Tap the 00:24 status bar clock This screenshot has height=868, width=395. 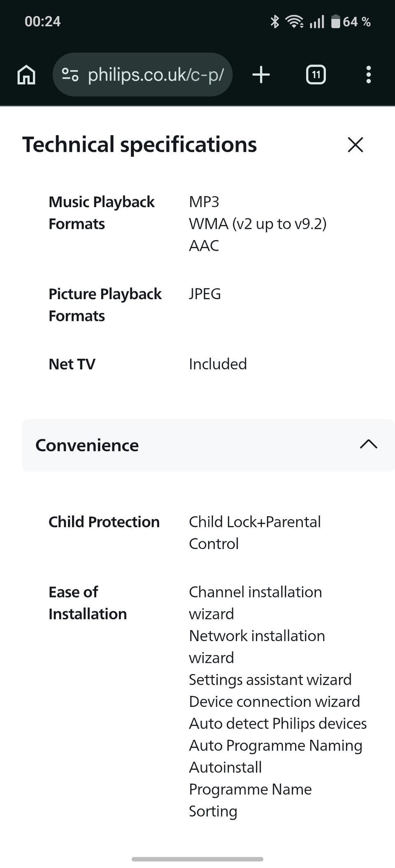pyautogui.click(x=42, y=21)
